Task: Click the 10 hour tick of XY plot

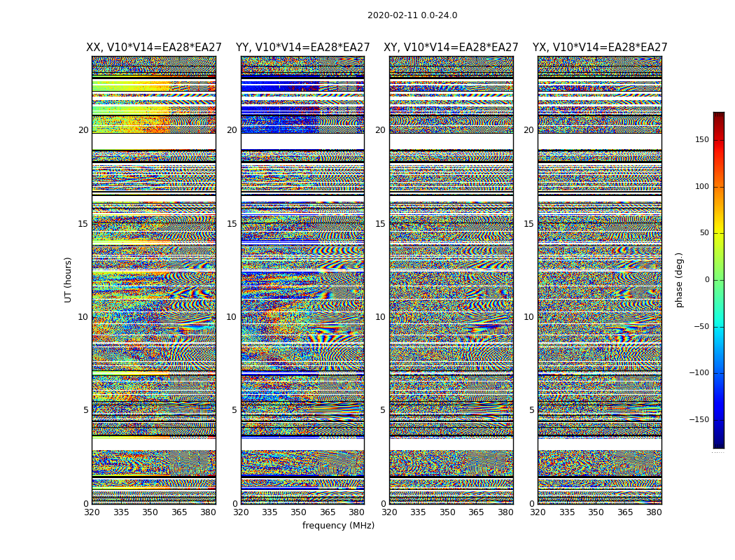Action: click(380, 317)
